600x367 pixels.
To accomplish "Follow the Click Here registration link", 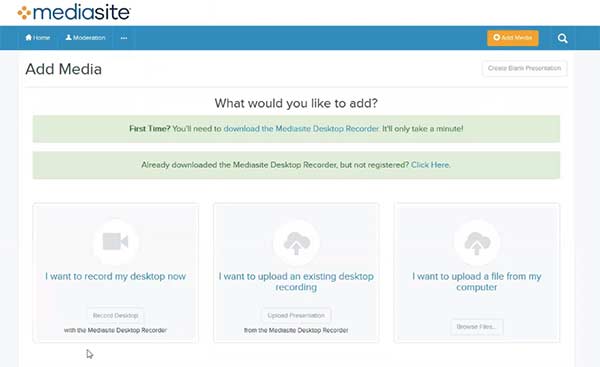I will tap(430, 165).
